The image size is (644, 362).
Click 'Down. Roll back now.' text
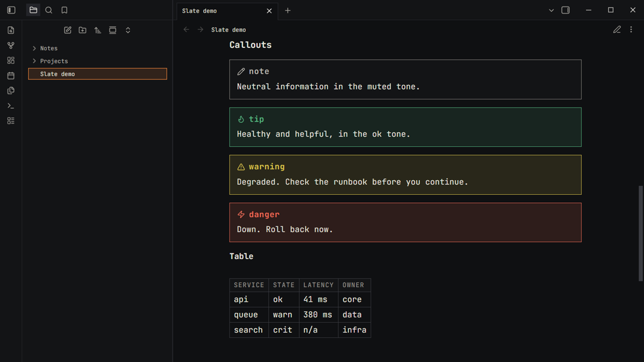[x=285, y=229]
